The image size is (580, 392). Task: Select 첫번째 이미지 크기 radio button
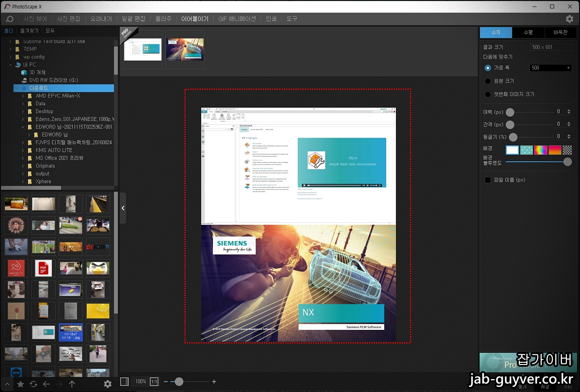click(x=488, y=94)
